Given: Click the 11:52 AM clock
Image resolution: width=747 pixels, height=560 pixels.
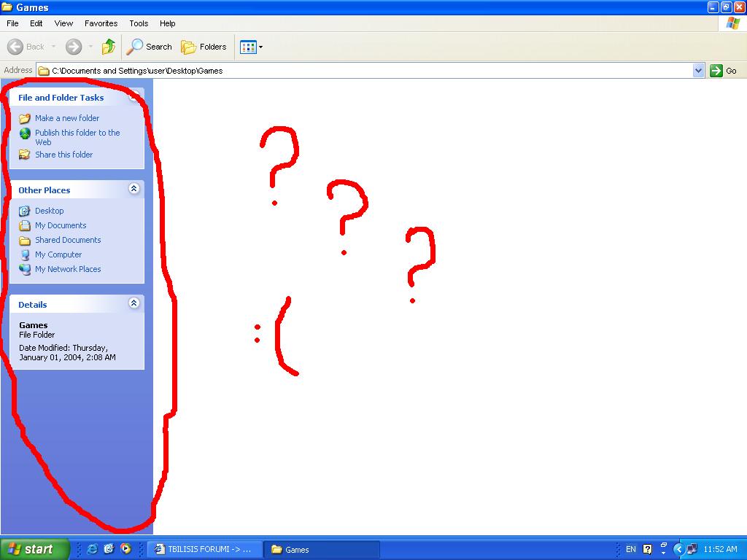Looking at the screenshot, I should 720,549.
